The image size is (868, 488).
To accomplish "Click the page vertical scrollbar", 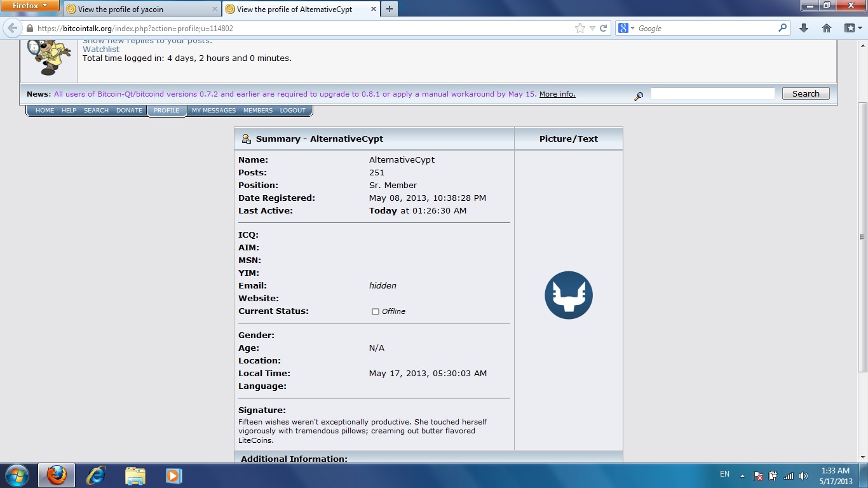I will click(x=862, y=236).
